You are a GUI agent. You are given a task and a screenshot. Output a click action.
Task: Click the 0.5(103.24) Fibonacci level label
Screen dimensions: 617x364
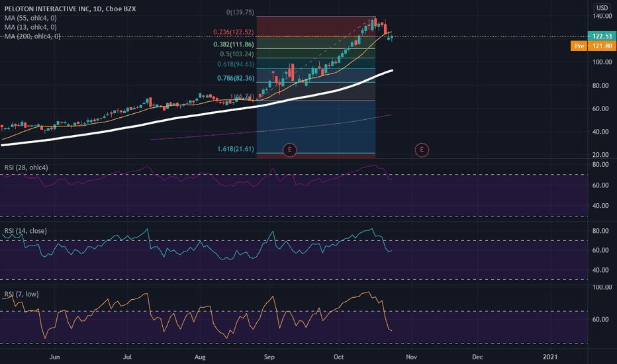237,54
